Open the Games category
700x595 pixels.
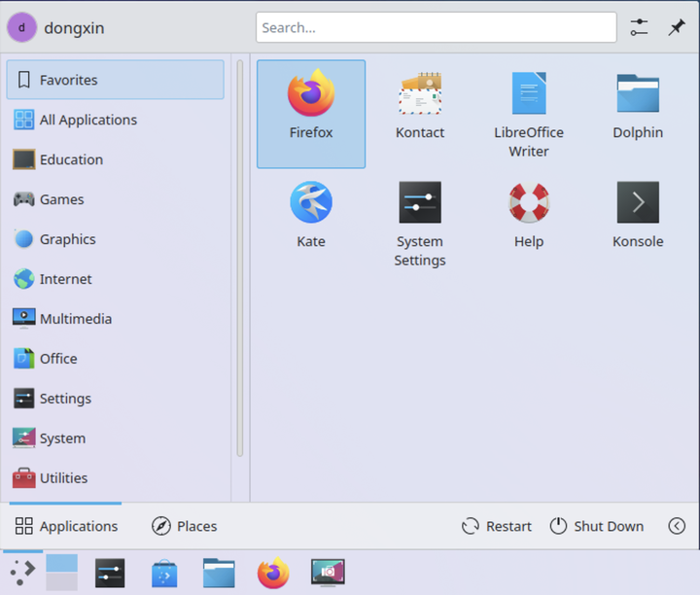coord(115,199)
